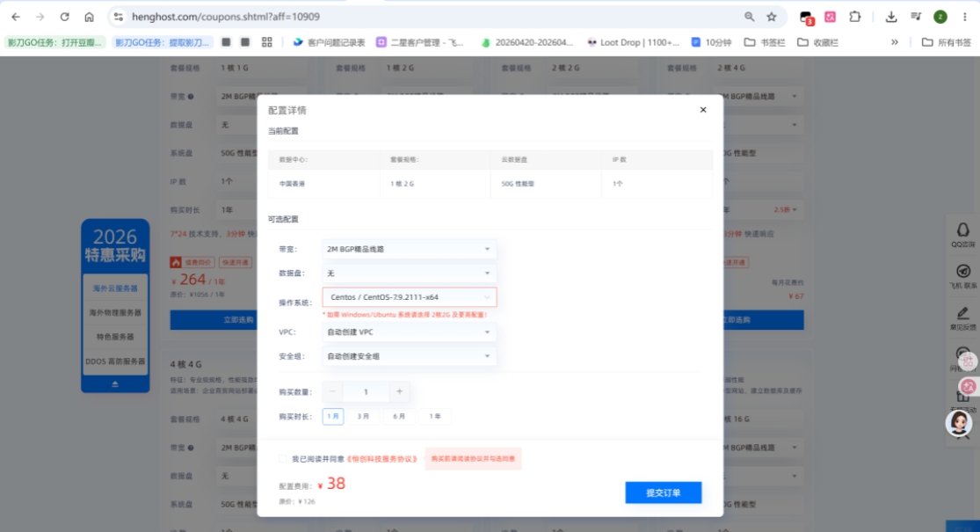Click the zoom magnifier icon in address bar

coord(749,17)
